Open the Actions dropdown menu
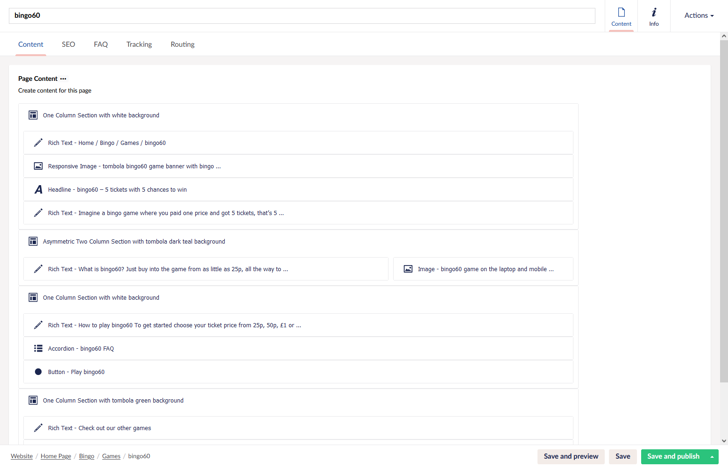The height and width of the screenshot is (467, 728). click(x=699, y=15)
